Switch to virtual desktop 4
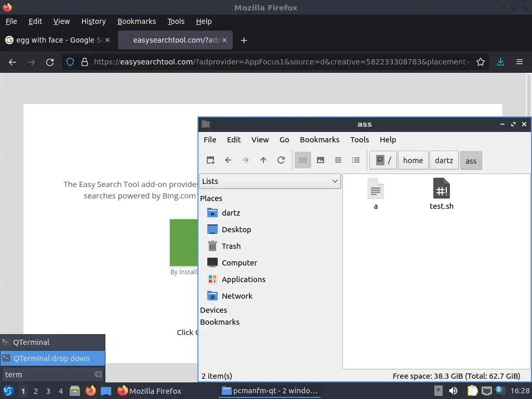Screen dimensions: 532x399 pyautogui.click(x=61, y=391)
